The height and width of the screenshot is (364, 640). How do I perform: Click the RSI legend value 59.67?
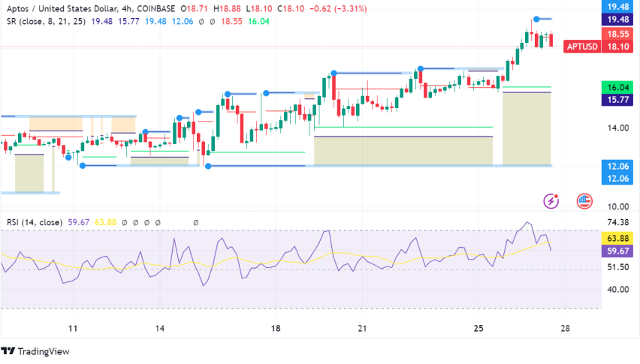click(x=78, y=222)
